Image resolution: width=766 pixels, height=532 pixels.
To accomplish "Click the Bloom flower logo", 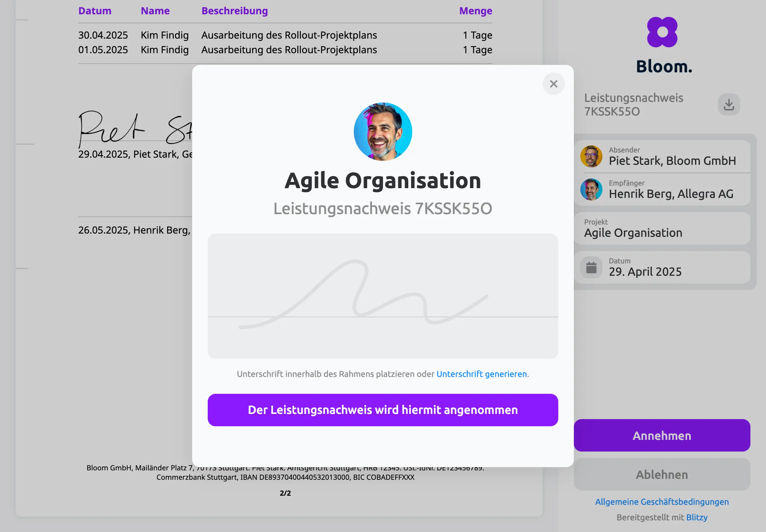I will coord(662,32).
